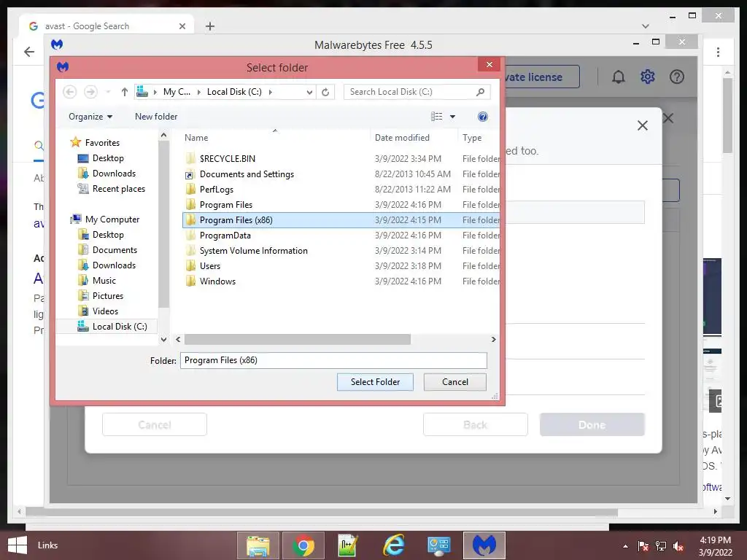Open Malwarebytes notifications bell icon

[x=618, y=77]
